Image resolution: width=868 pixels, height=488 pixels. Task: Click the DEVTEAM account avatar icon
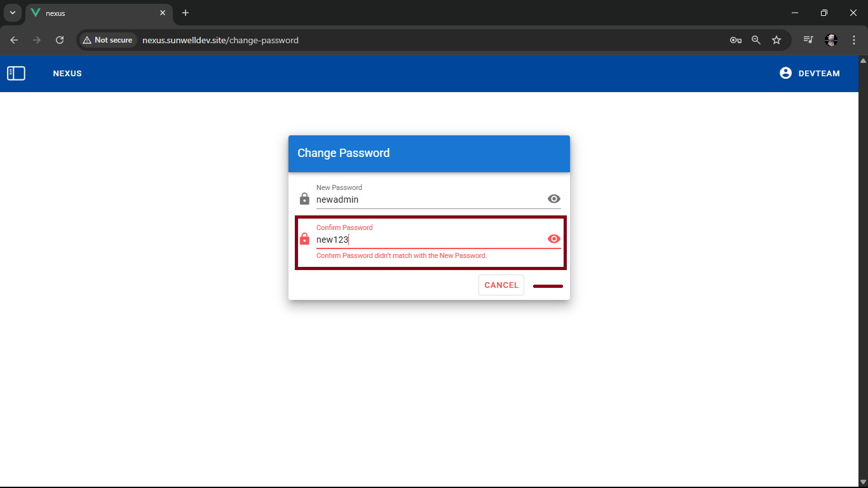click(x=785, y=73)
